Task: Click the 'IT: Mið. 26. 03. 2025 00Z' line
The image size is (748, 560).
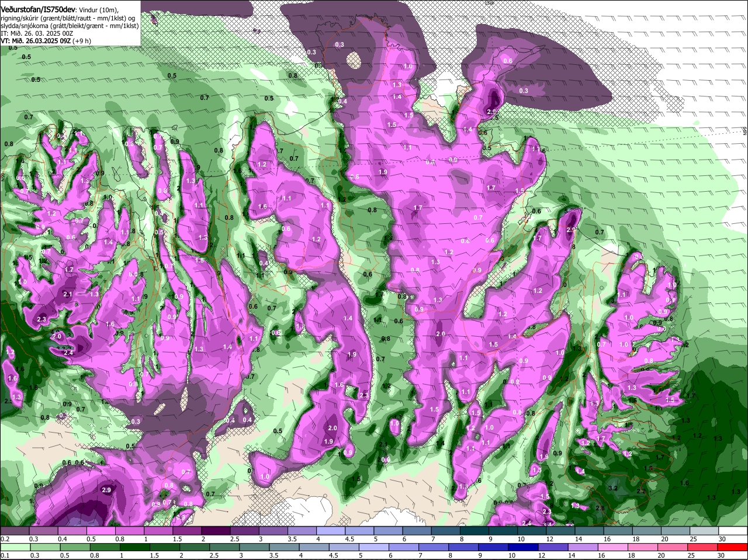Action: point(37,34)
